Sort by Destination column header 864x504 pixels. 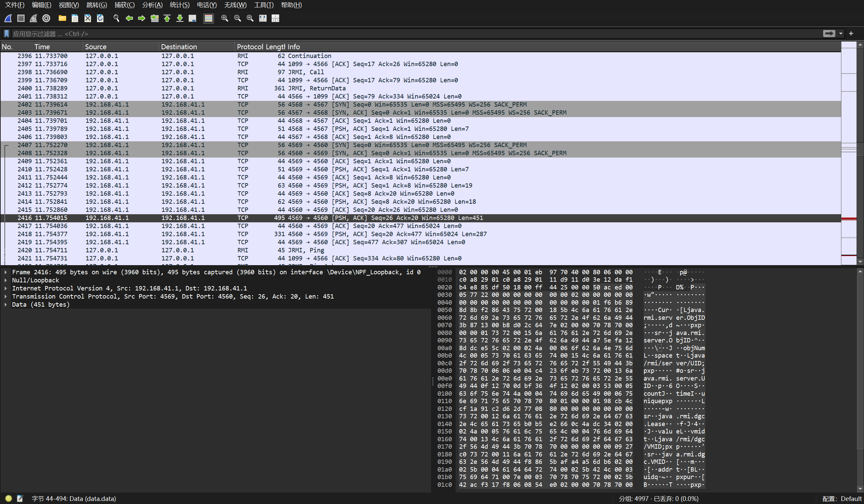coord(197,47)
